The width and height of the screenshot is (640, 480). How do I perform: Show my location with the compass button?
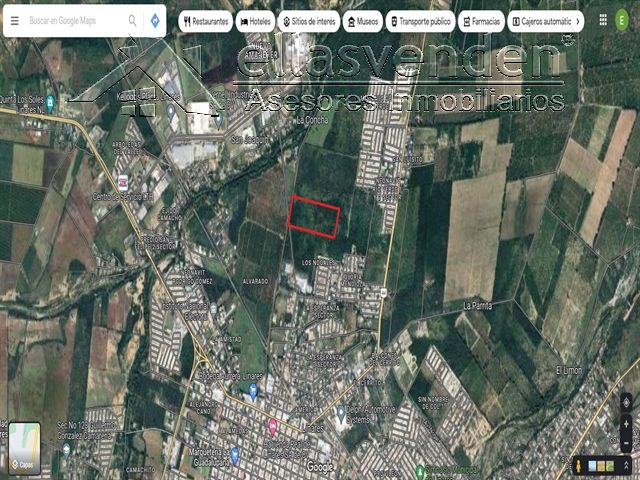coord(626,402)
